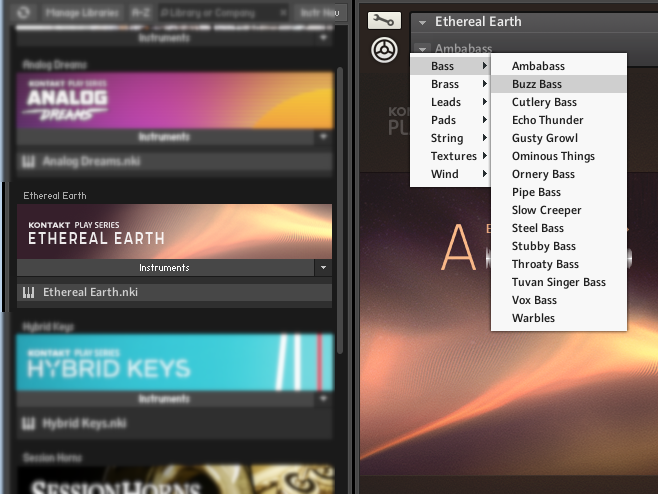This screenshot has width=658, height=494.
Task: Open Ethereal Earth Instruments dropdown arrow
Action: (323, 267)
